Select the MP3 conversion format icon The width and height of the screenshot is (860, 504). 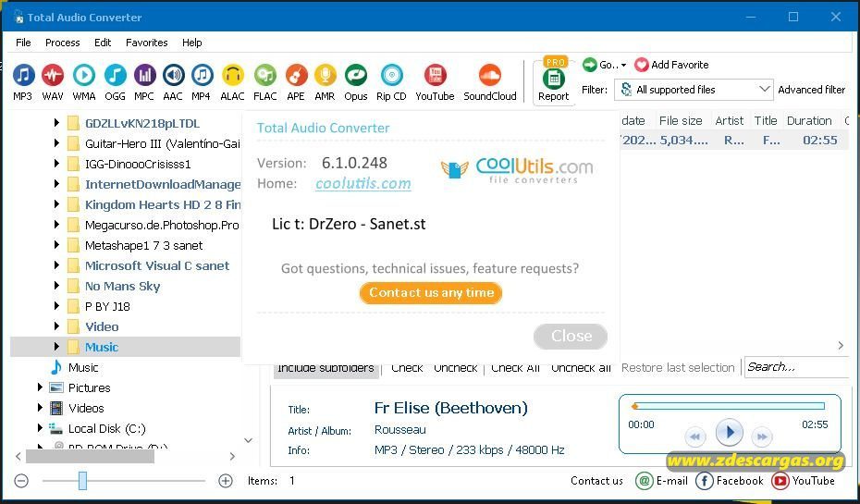pyautogui.click(x=23, y=76)
